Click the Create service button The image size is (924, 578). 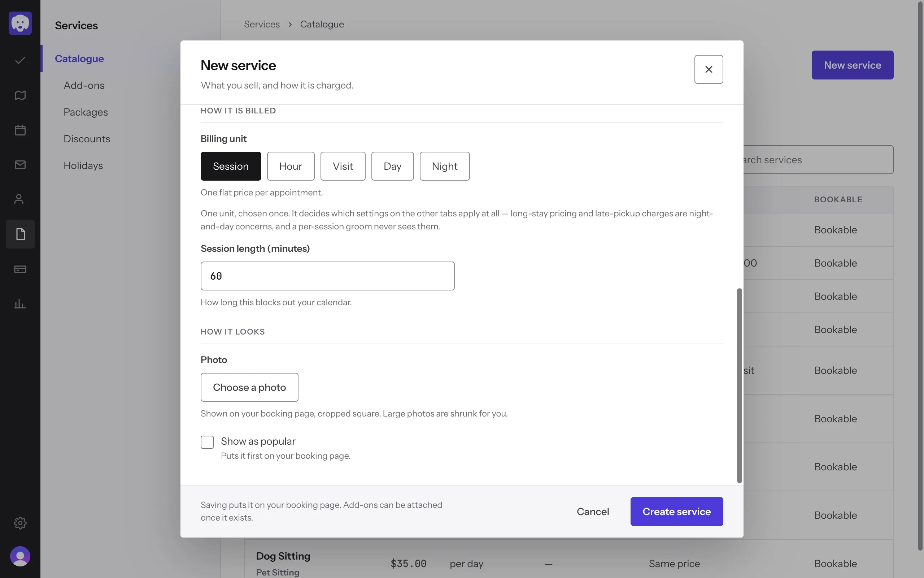677,512
